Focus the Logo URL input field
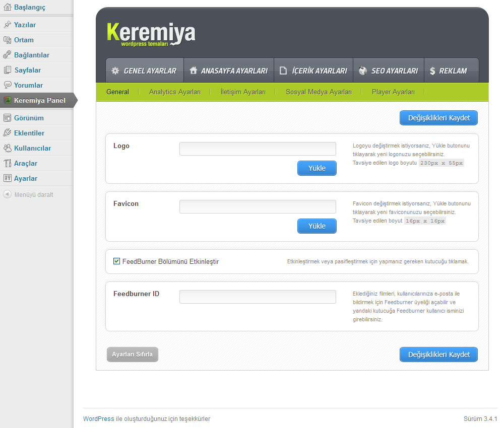 coord(258,149)
